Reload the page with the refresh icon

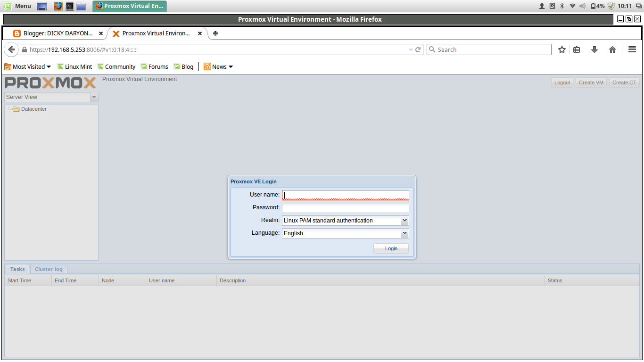(418, 49)
